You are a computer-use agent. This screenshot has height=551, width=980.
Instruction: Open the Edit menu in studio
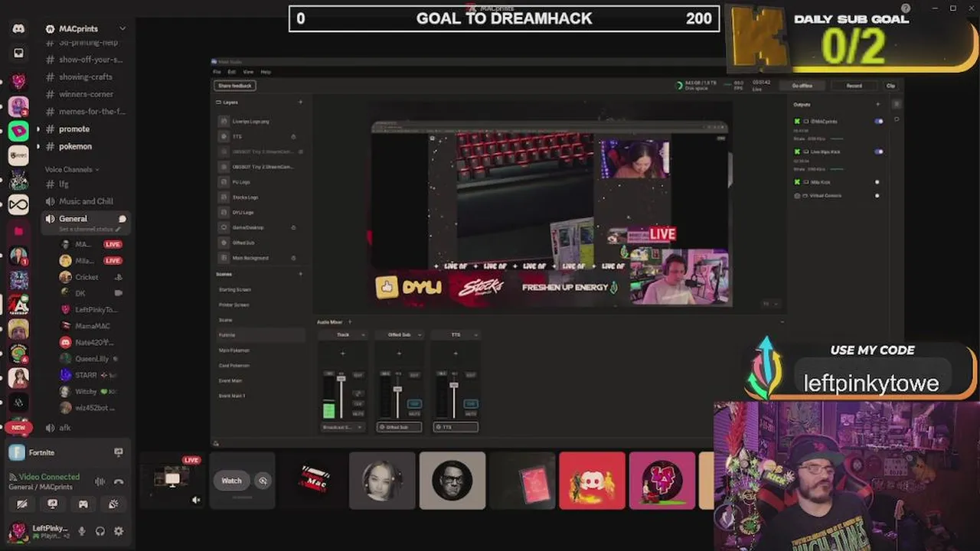pos(231,72)
